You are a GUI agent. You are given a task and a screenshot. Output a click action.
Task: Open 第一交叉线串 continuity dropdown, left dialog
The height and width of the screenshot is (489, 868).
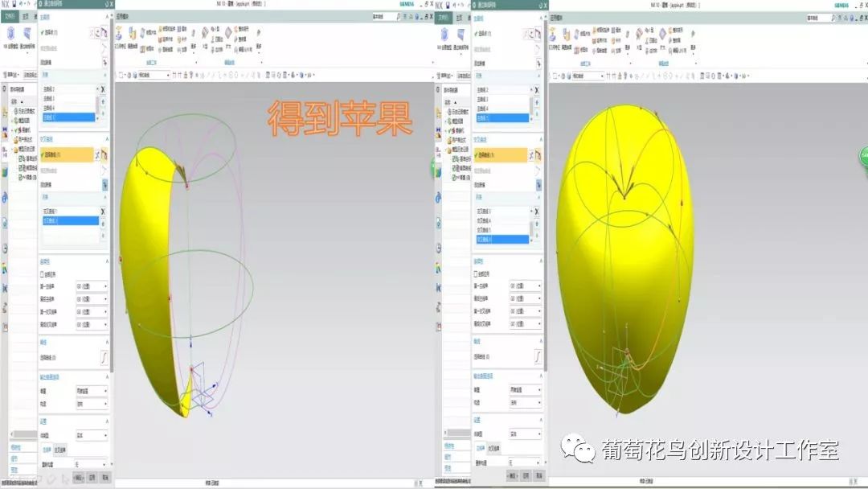coord(92,312)
